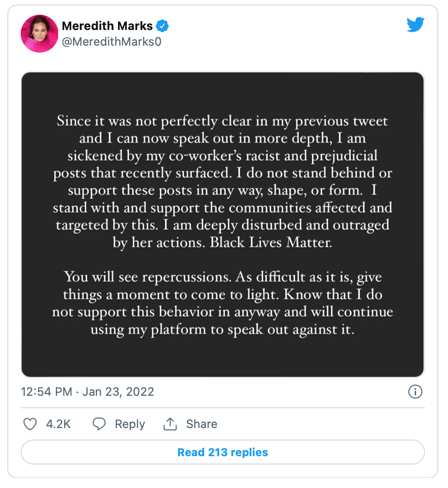Image resolution: width=448 pixels, height=488 pixels.
Task: Open the @MeredithMarks0 handle link
Action: coord(112,42)
